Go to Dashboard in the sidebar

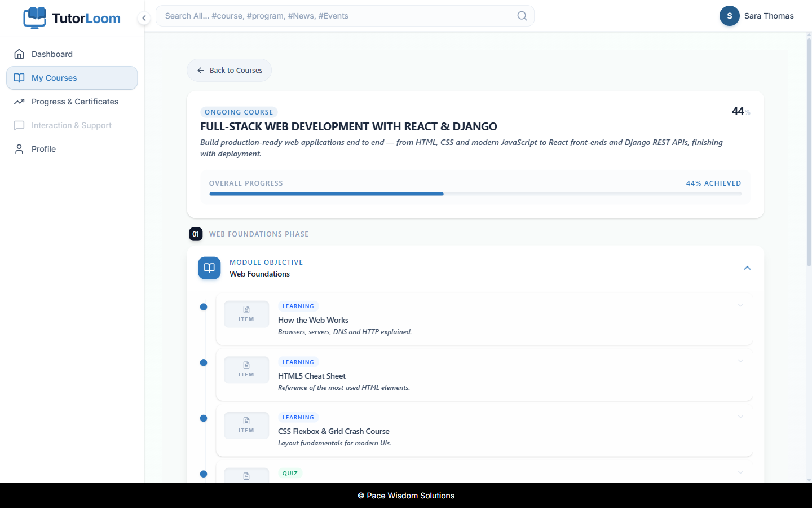coord(72,54)
